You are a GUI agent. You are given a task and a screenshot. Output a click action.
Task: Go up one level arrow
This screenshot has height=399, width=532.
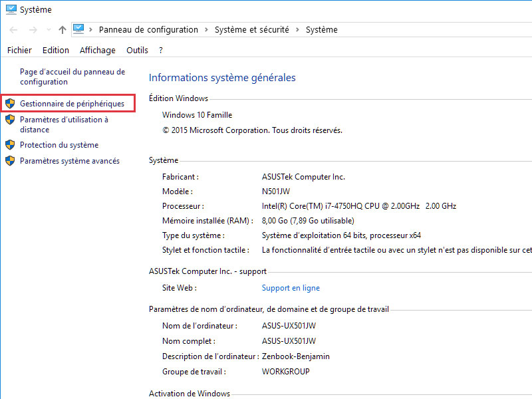click(x=62, y=30)
